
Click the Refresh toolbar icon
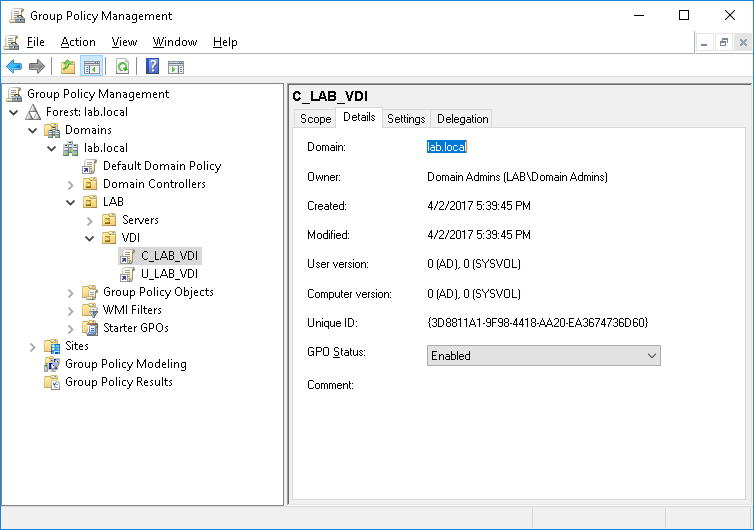pos(122,67)
